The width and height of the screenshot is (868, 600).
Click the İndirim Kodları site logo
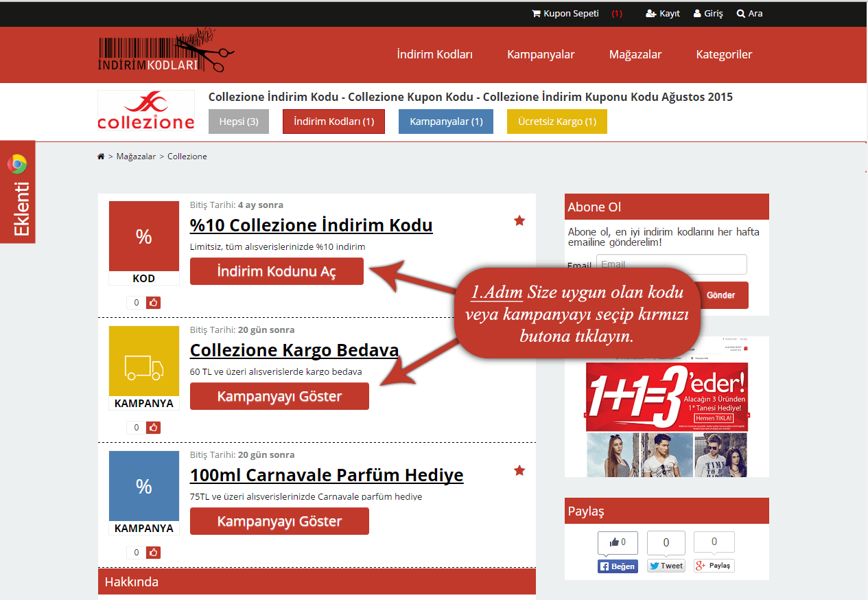point(166,51)
